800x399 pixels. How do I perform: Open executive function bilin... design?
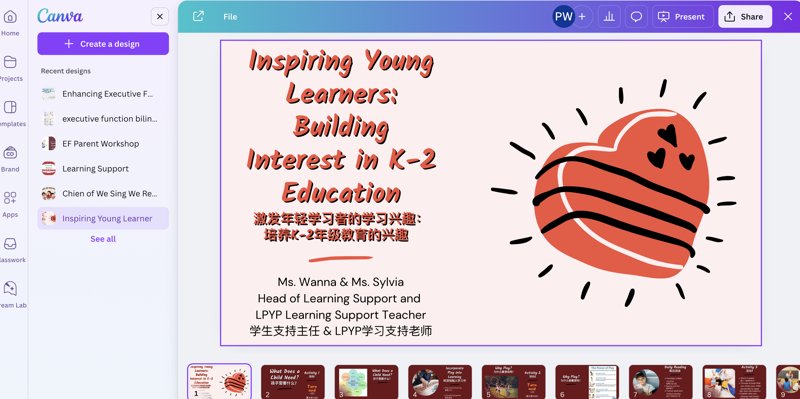click(x=103, y=119)
